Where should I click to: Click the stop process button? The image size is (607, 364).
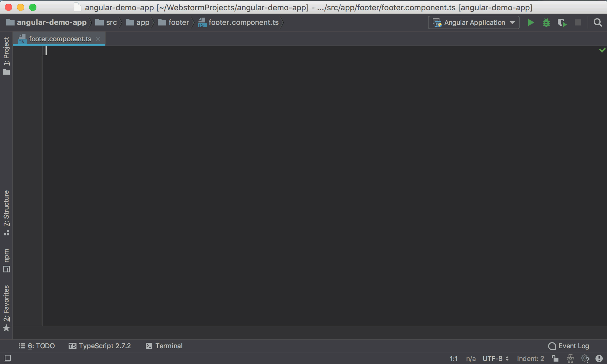click(x=578, y=23)
